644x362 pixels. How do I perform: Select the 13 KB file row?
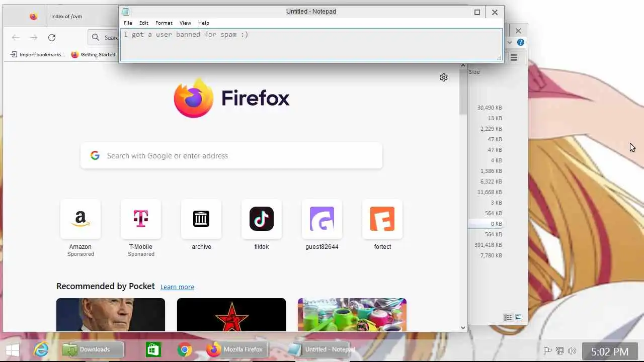coord(486,118)
